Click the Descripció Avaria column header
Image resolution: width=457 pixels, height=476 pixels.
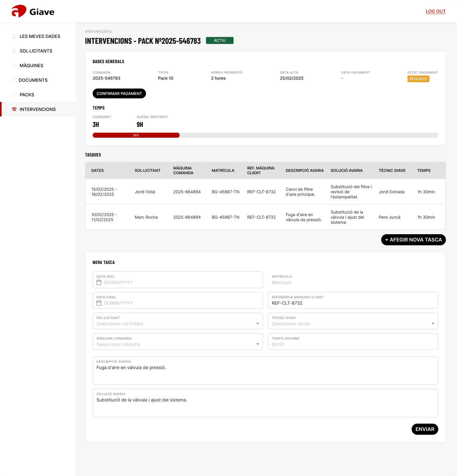pyautogui.click(x=305, y=170)
